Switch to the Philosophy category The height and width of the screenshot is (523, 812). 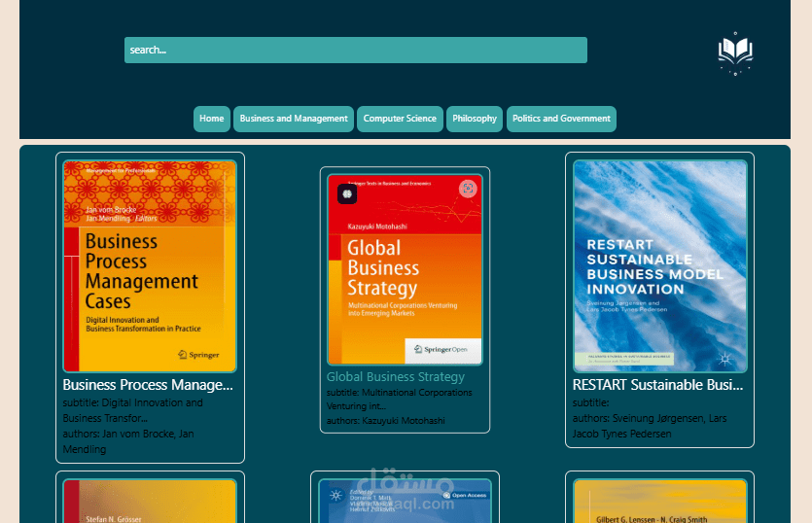click(x=475, y=119)
